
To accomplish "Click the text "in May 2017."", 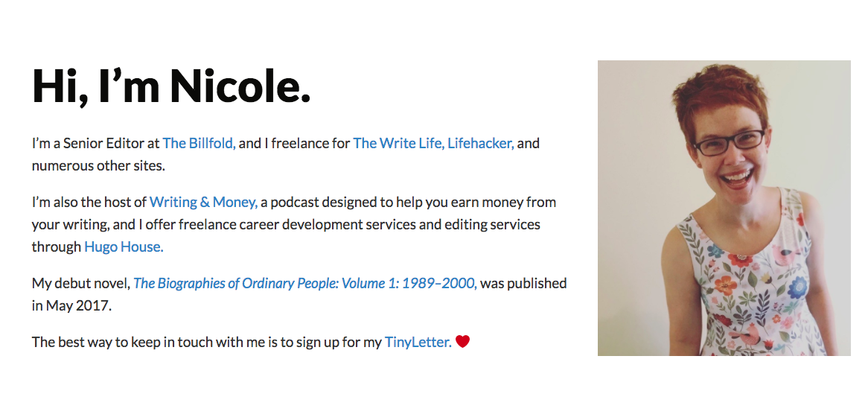I will coord(71,305).
